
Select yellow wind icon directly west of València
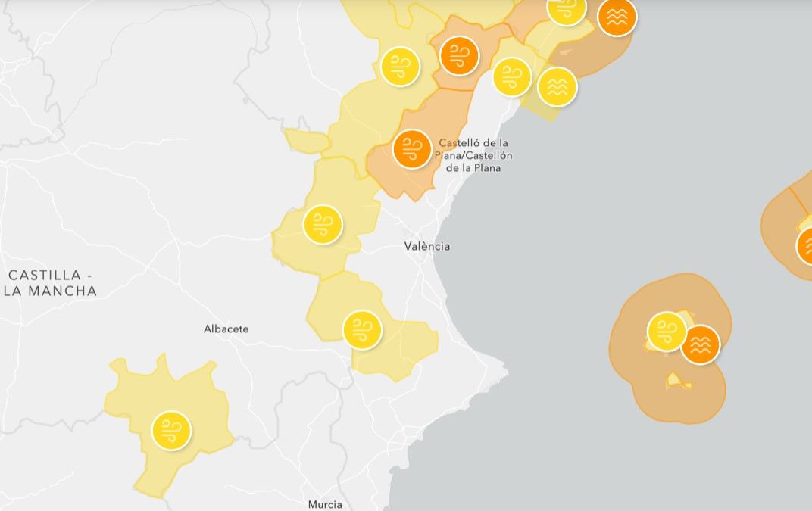[x=323, y=224]
